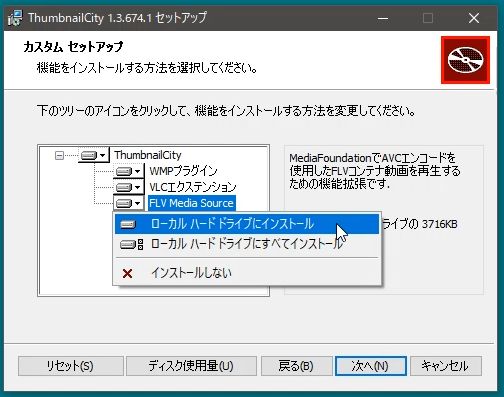This screenshot has width=504, height=397.
Task: Click the red disc installer logo
Action: 465,60
